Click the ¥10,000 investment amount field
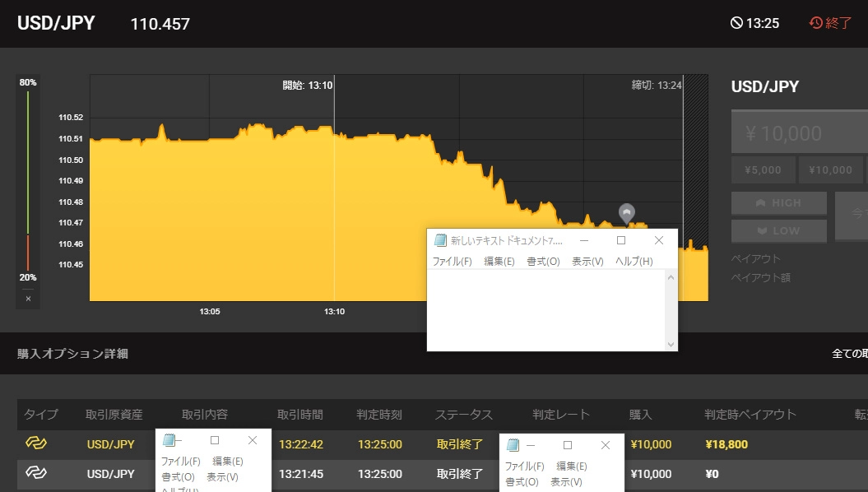Image resolution: width=868 pixels, height=492 pixels. (799, 133)
